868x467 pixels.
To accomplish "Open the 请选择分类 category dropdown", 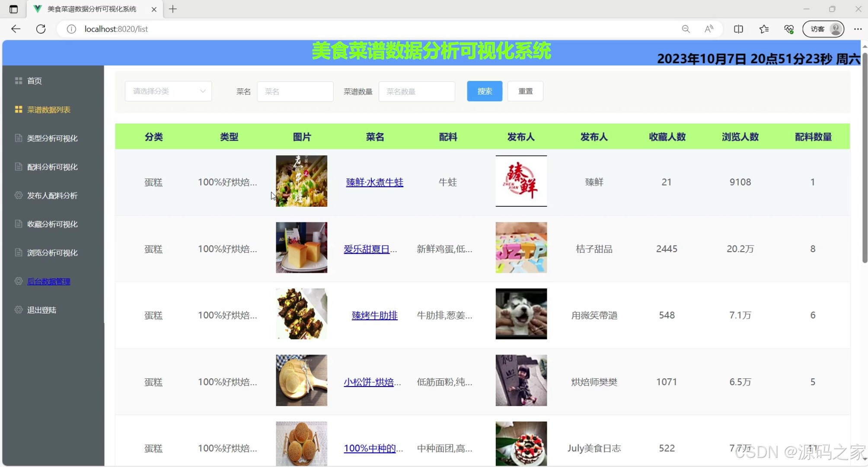I will tap(168, 91).
